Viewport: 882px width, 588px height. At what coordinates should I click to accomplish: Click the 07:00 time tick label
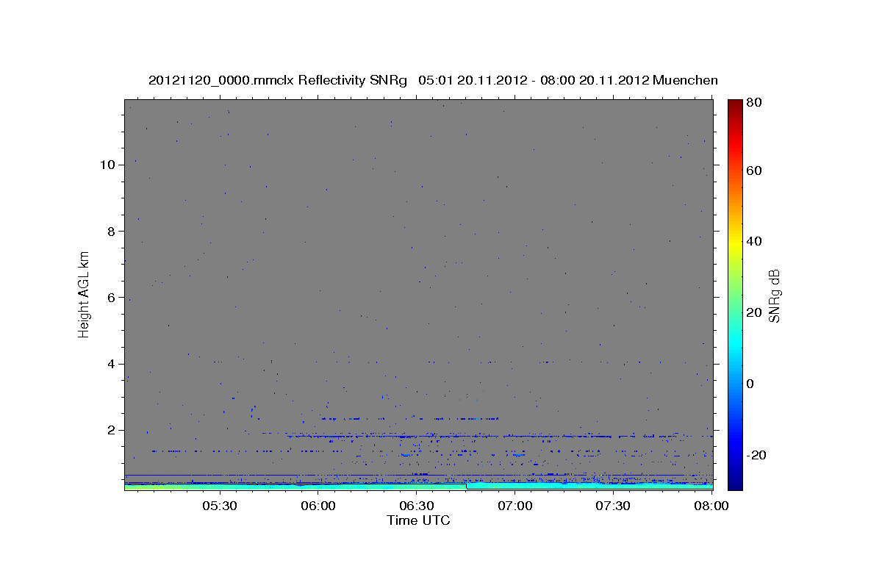tap(514, 506)
